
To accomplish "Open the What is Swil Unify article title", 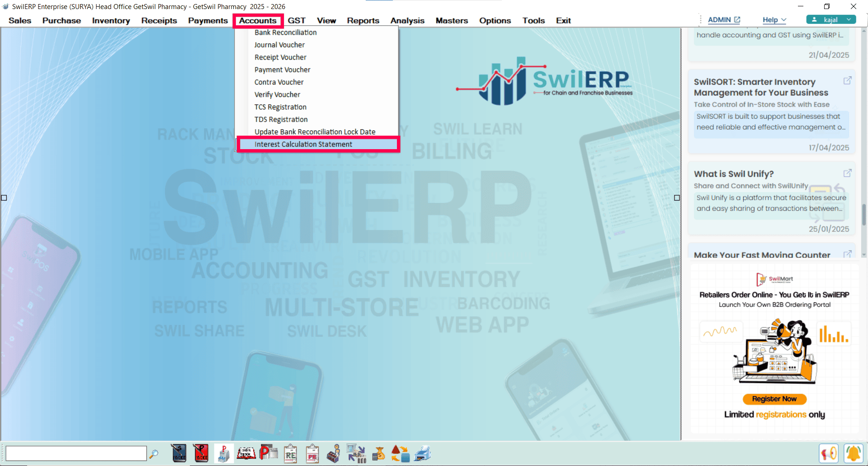I will tap(734, 174).
